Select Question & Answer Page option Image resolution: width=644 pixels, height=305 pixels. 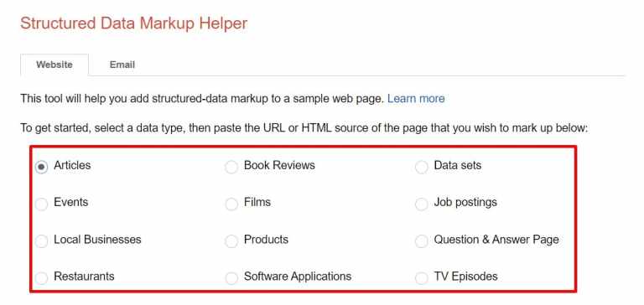(x=422, y=241)
